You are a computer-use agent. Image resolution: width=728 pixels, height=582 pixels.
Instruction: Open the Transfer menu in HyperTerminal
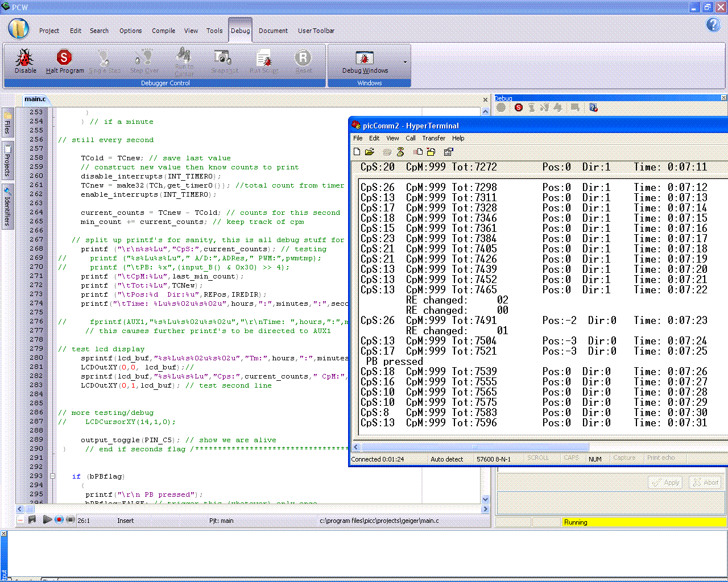(x=433, y=138)
